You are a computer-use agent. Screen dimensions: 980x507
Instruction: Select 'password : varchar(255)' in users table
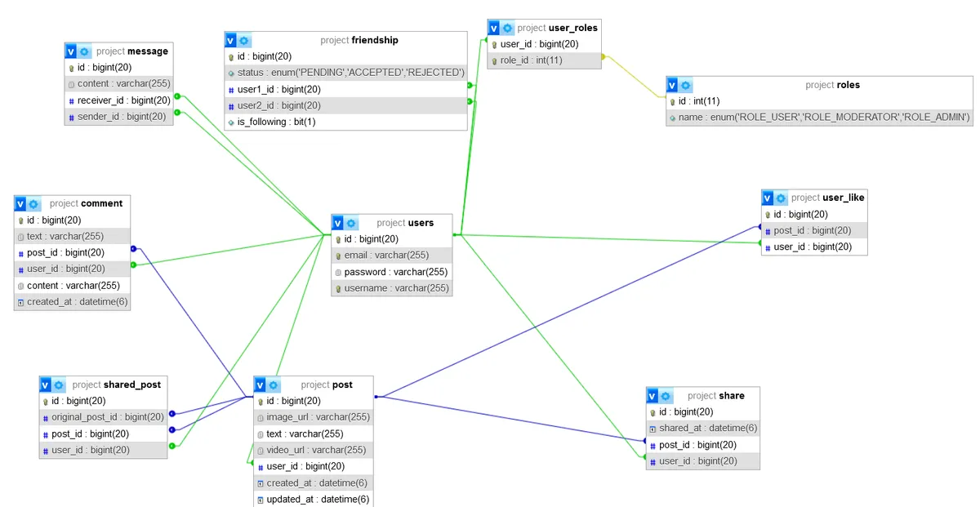[x=392, y=272]
